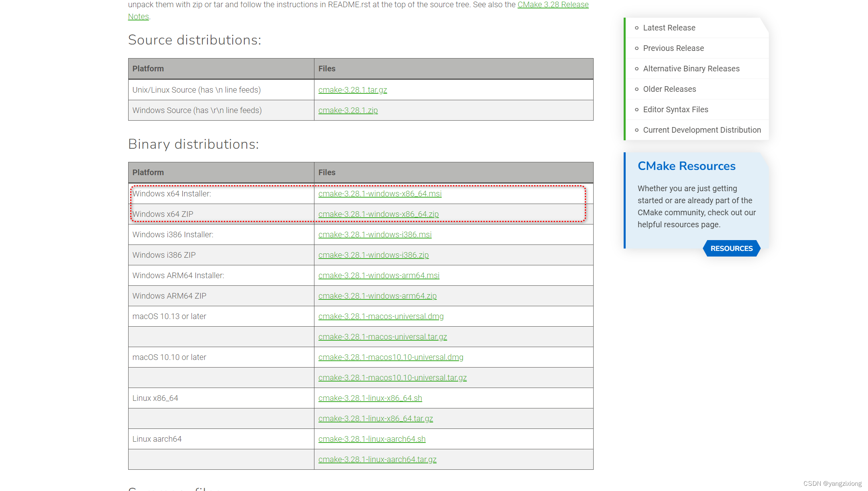
Task: Select the 'Windows ARM64 Installer:' platform cell
Action: (x=221, y=275)
